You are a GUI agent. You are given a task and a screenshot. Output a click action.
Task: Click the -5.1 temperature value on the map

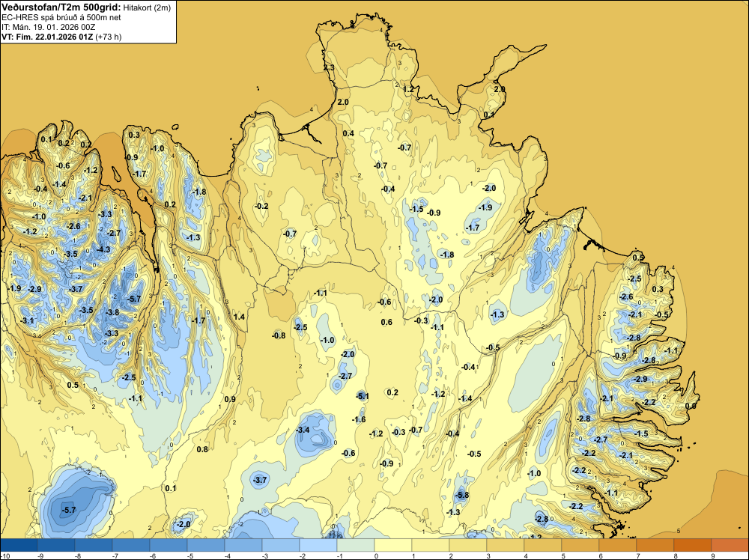(x=363, y=396)
